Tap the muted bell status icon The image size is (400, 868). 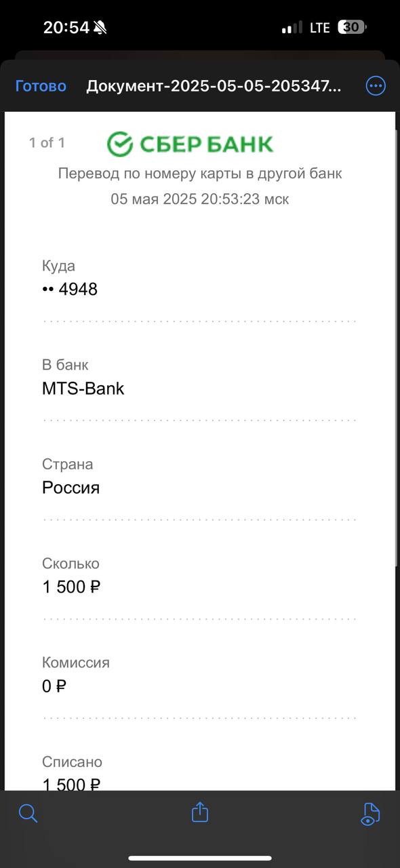click(x=100, y=28)
